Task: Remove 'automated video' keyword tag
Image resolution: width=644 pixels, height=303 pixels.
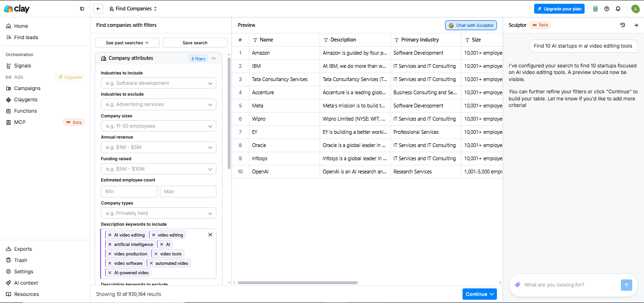Action: click(x=151, y=263)
